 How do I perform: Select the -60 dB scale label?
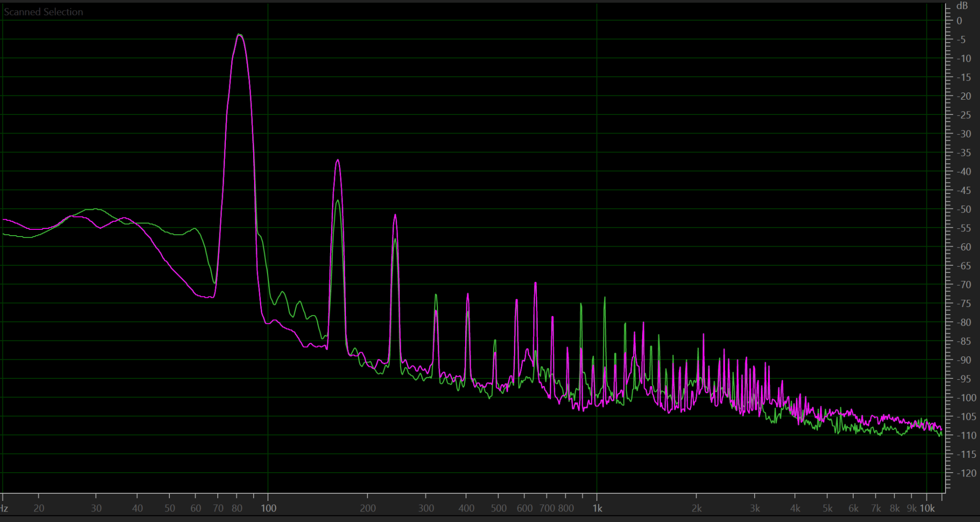click(964, 247)
